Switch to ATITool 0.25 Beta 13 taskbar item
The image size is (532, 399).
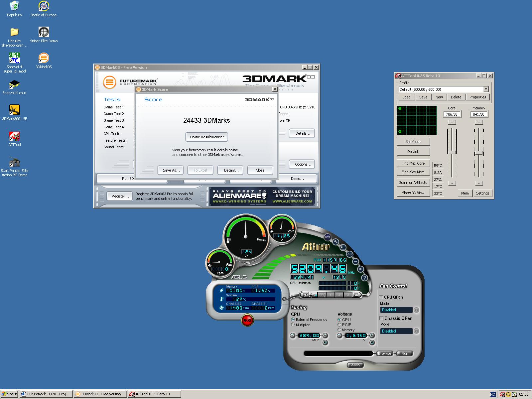pyautogui.click(x=154, y=394)
